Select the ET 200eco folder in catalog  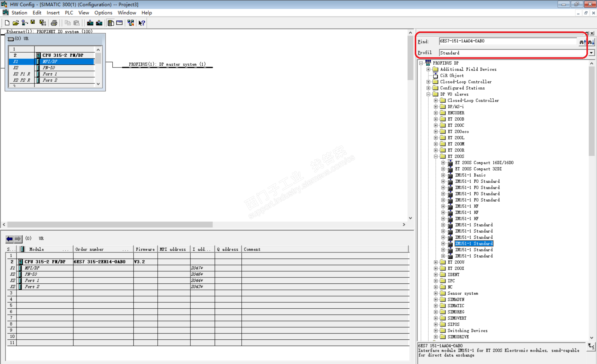458,132
